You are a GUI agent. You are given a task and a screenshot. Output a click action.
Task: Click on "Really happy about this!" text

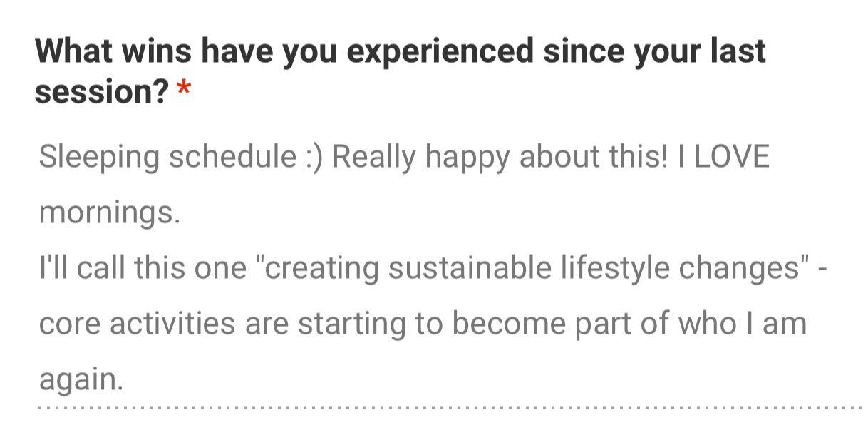500,158
